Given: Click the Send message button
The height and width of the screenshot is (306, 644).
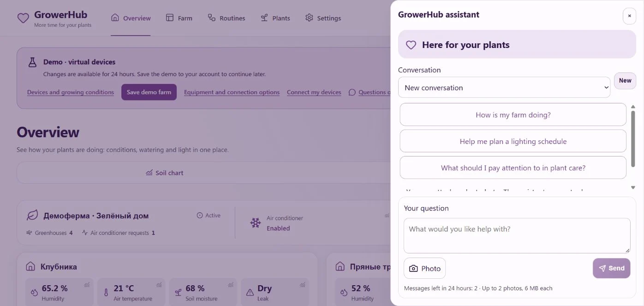Looking at the screenshot, I should click(612, 268).
